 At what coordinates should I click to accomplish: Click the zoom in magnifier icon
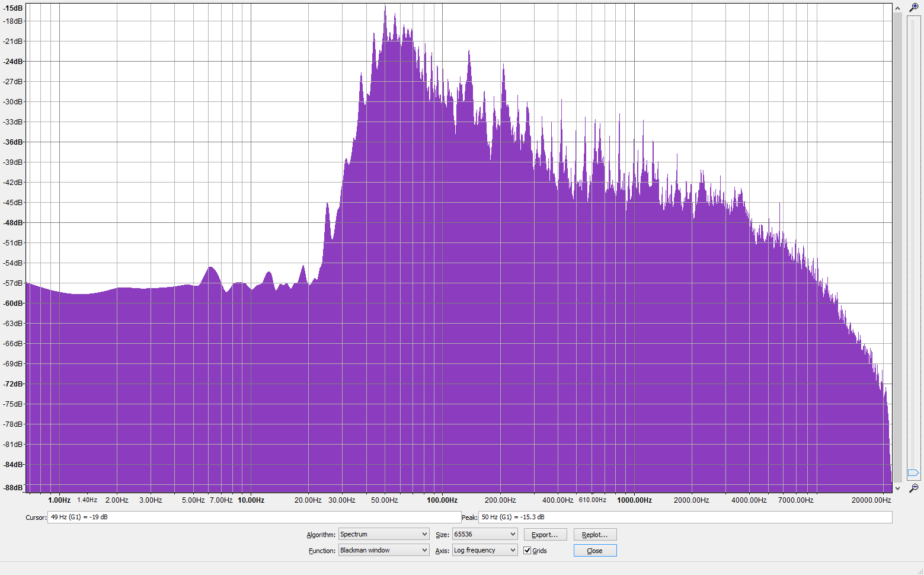click(x=913, y=8)
